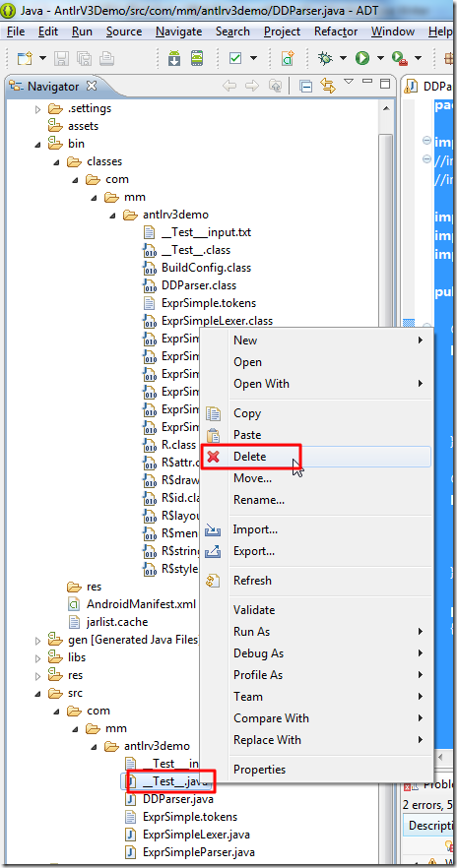Screen dimensions: 457x868
Task: Click the Collapse All icon in Navigator
Action: [305, 87]
